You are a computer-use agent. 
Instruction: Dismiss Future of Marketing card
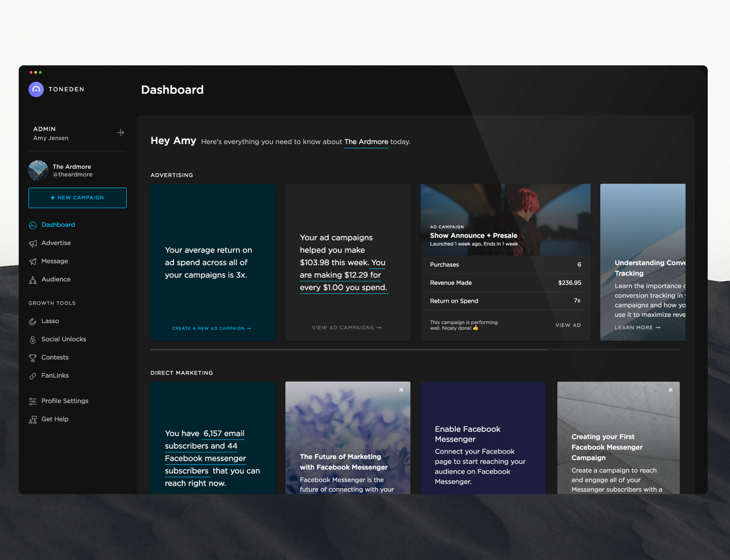pyautogui.click(x=401, y=390)
